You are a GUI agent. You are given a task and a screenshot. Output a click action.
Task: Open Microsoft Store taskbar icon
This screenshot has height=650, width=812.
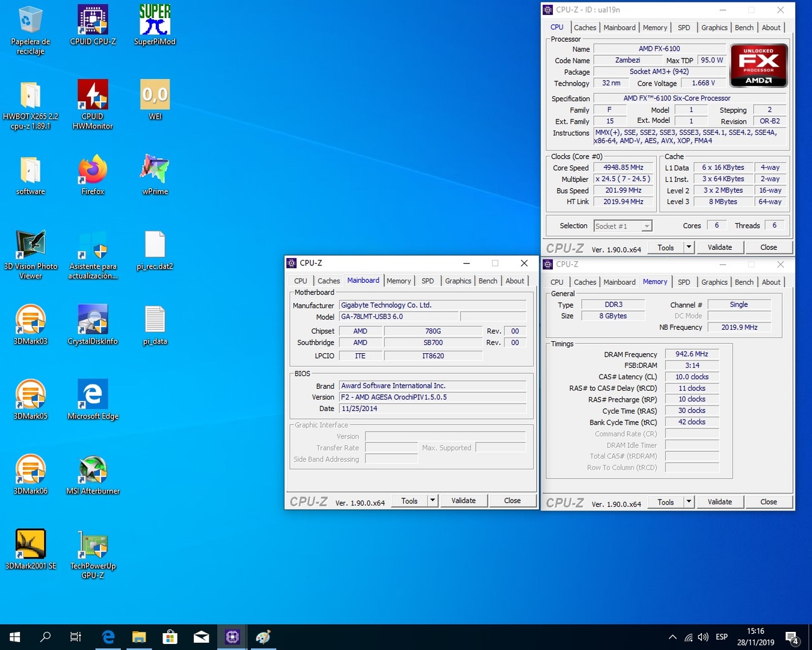(x=170, y=637)
